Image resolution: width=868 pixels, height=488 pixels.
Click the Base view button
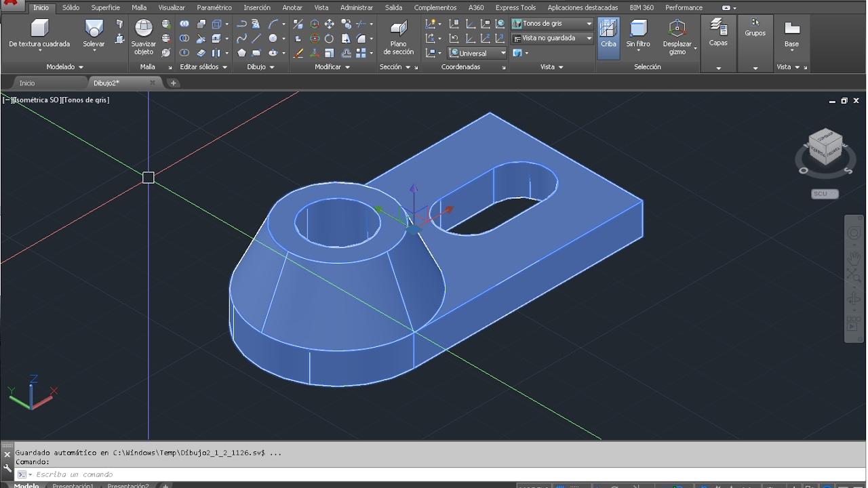point(791,34)
